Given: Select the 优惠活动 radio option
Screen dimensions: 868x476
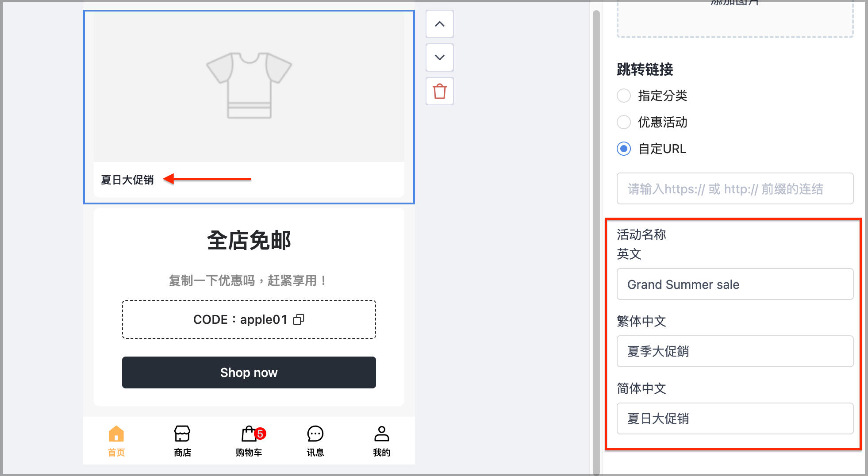Looking at the screenshot, I should [624, 122].
